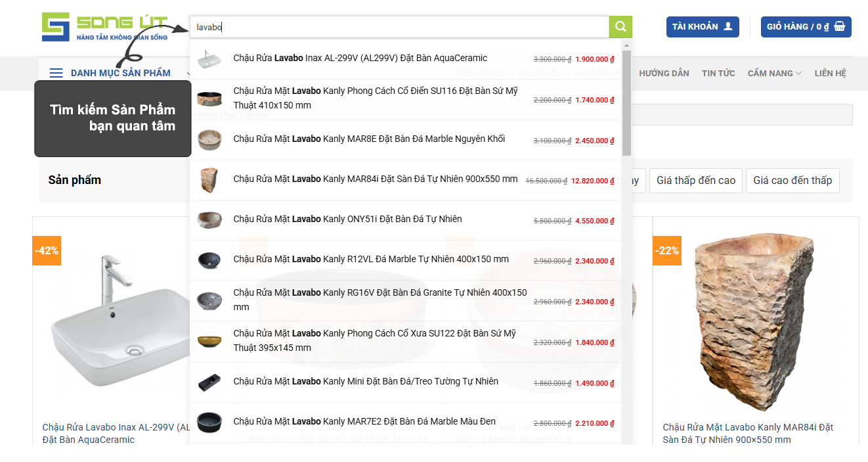Viewport: 868px width, 462px height.
Task: Click the Kanly MAR84i stone basin suggestion thumbnail
Action: click(209, 180)
